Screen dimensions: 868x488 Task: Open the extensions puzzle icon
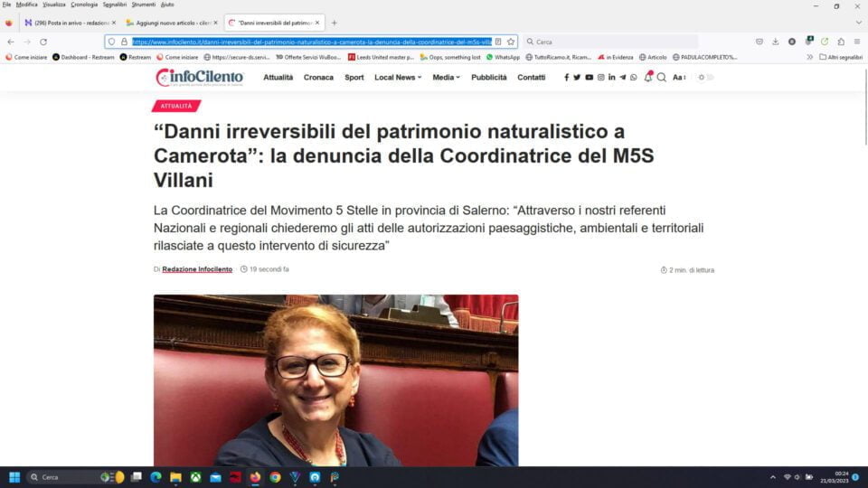841,42
